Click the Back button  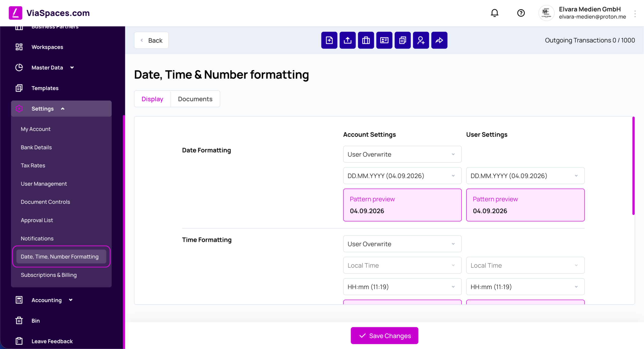[151, 40]
